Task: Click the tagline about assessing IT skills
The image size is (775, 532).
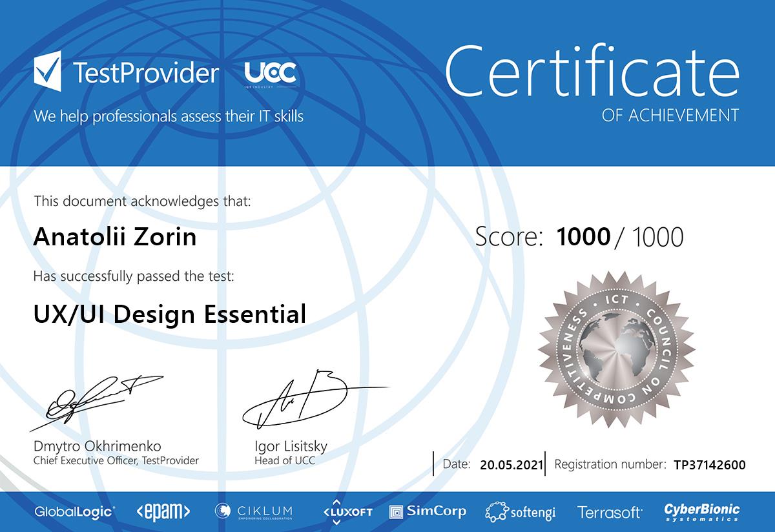Action: tap(169, 116)
